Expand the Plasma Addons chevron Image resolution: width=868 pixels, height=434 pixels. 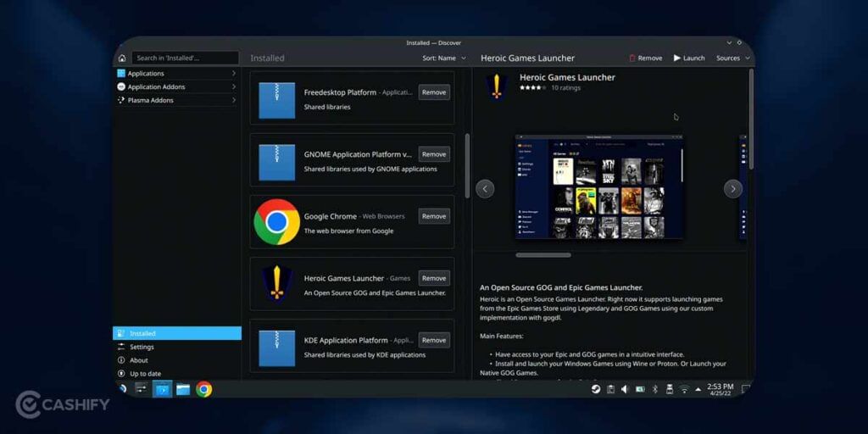pos(234,100)
